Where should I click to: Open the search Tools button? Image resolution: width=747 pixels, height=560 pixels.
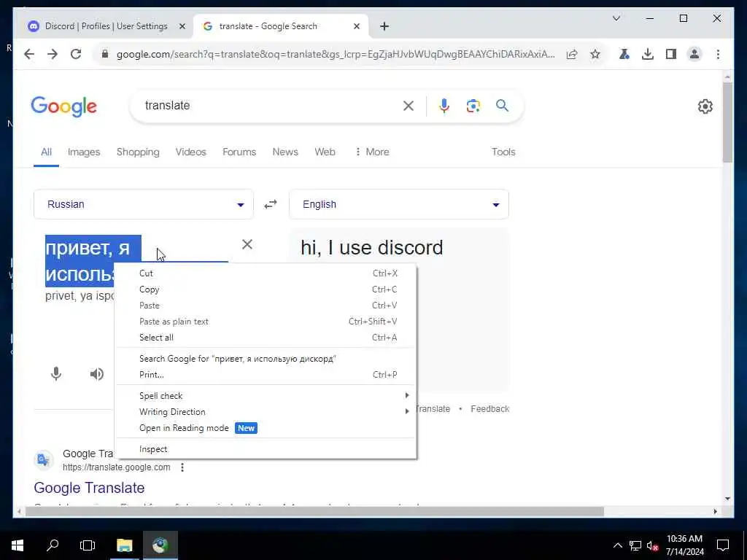coord(503,152)
